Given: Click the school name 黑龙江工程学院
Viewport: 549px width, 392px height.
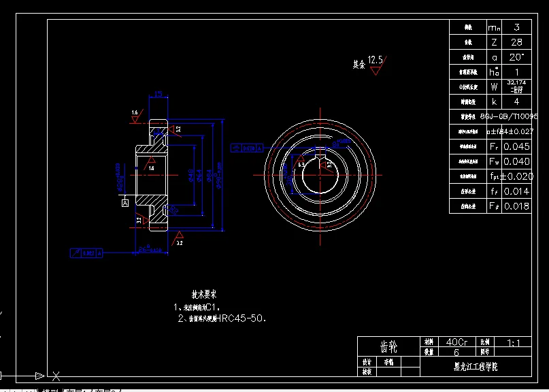Looking at the screenshot, I should coord(476,367).
